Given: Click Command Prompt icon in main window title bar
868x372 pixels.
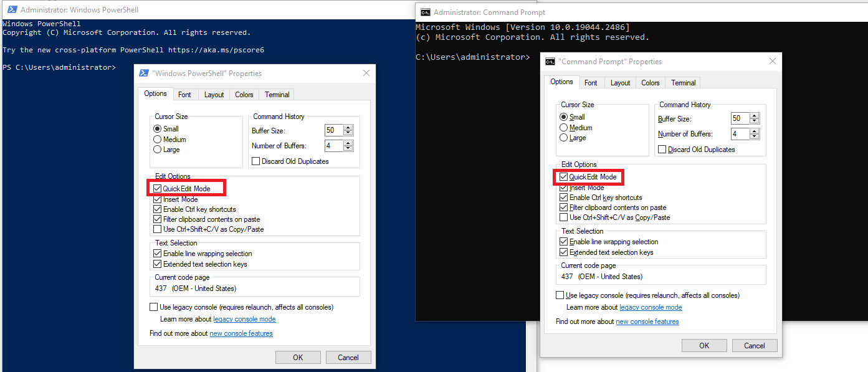Looking at the screenshot, I should coord(425,12).
